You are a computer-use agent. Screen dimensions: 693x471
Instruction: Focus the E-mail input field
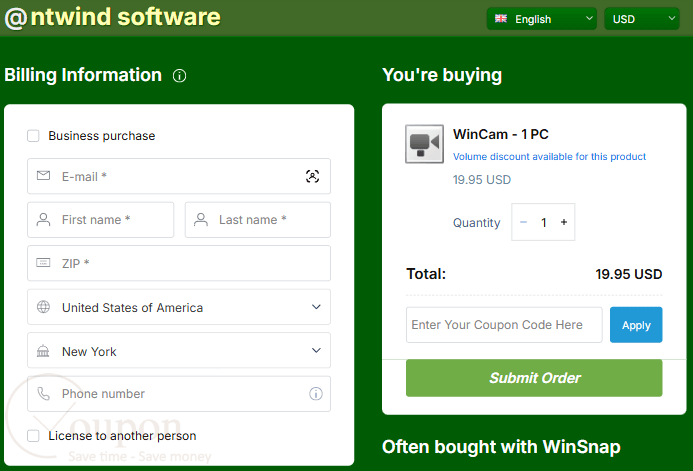(x=179, y=176)
